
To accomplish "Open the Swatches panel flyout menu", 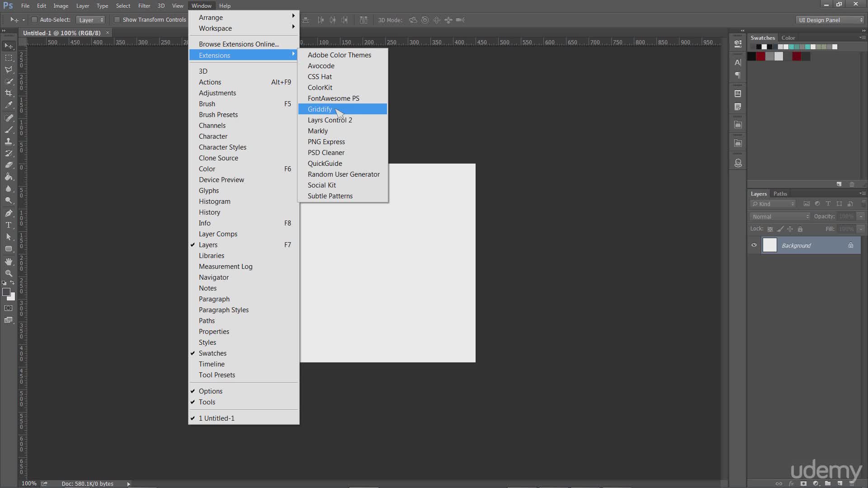I will point(862,38).
